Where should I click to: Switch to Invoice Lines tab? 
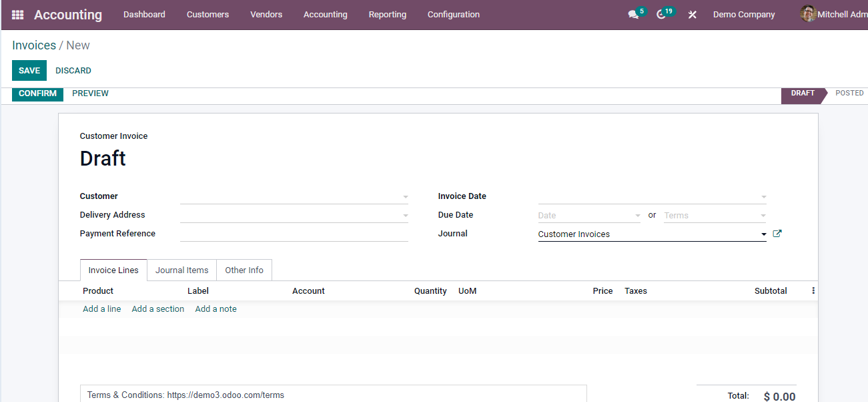(x=113, y=270)
